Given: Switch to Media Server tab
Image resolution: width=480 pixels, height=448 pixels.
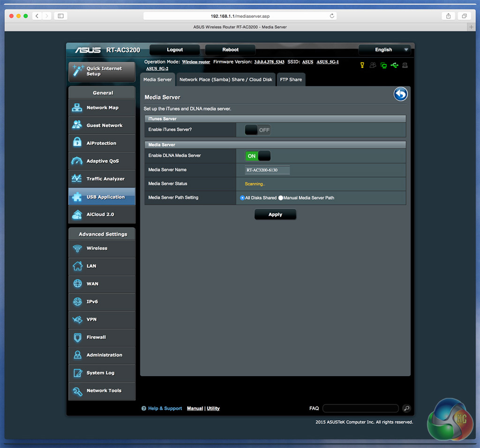Looking at the screenshot, I should point(157,80).
